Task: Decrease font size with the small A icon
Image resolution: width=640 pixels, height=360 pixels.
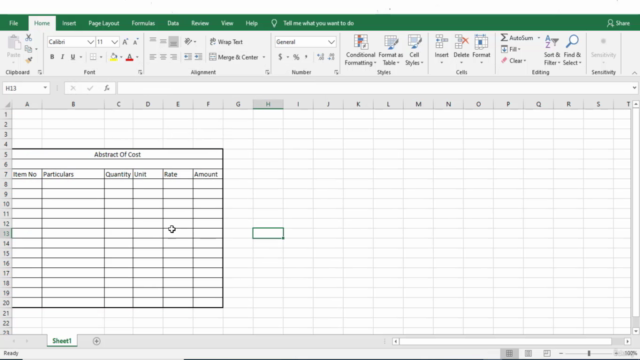Action: pos(136,42)
